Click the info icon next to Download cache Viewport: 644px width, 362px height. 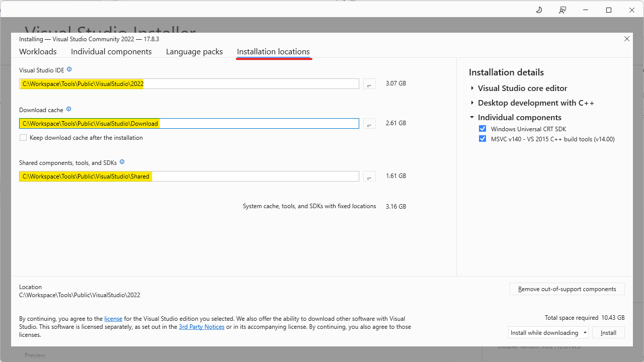[69, 109]
